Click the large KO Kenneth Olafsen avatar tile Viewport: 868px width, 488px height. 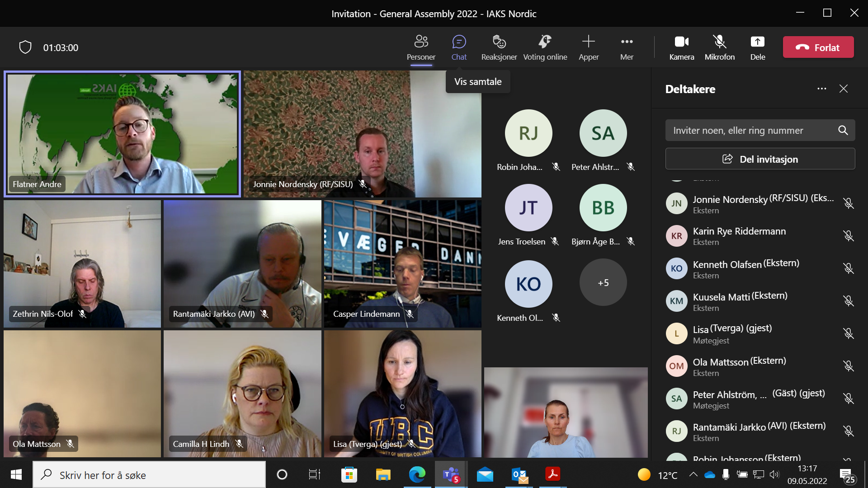pos(528,284)
